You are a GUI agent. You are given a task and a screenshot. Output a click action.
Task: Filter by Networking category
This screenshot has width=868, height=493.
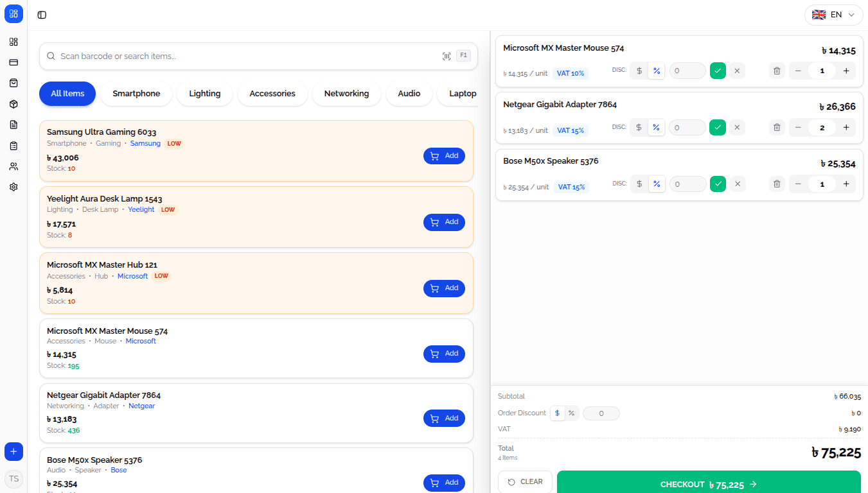pyautogui.click(x=346, y=94)
